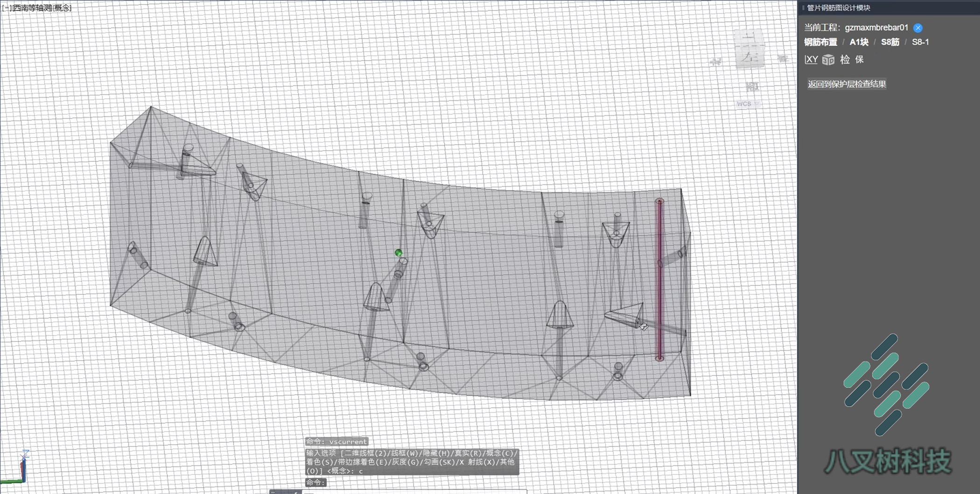Open the WCS coordinate system dropdown
Image resolution: width=980 pixels, height=494 pixels.
click(x=748, y=104)
